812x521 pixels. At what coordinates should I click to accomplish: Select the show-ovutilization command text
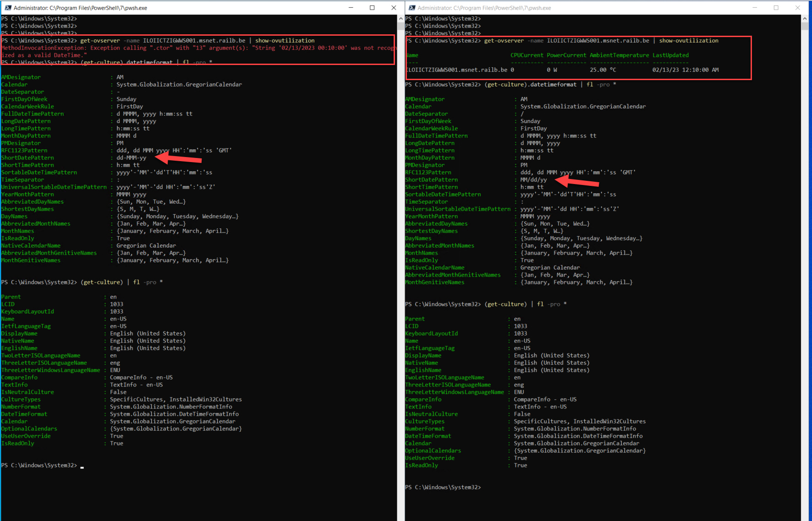(x=284, y=40)
